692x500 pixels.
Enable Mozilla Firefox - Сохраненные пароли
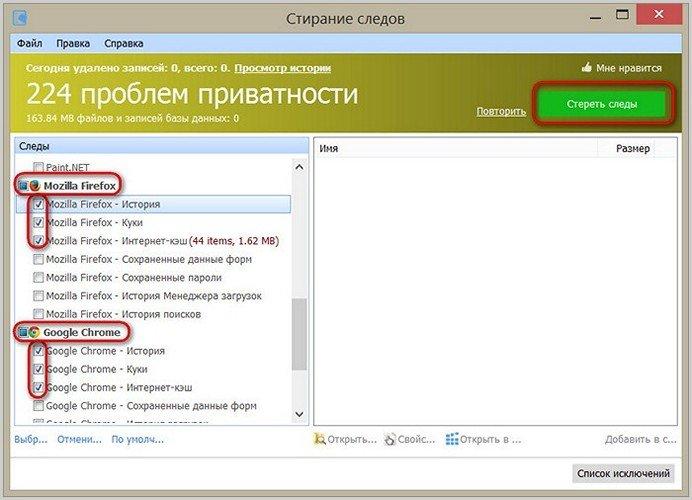point(38,278)
